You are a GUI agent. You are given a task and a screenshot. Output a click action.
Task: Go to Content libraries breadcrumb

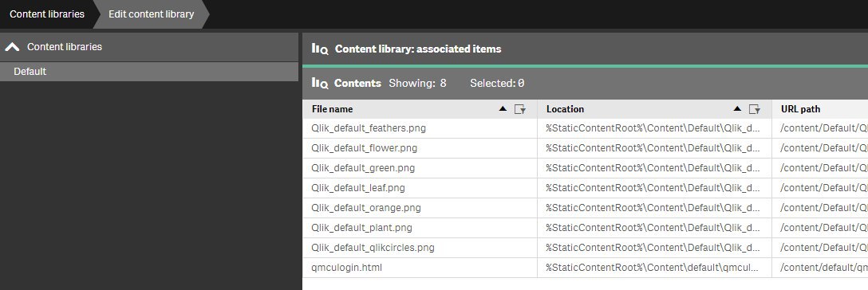(x=47, y=14)
